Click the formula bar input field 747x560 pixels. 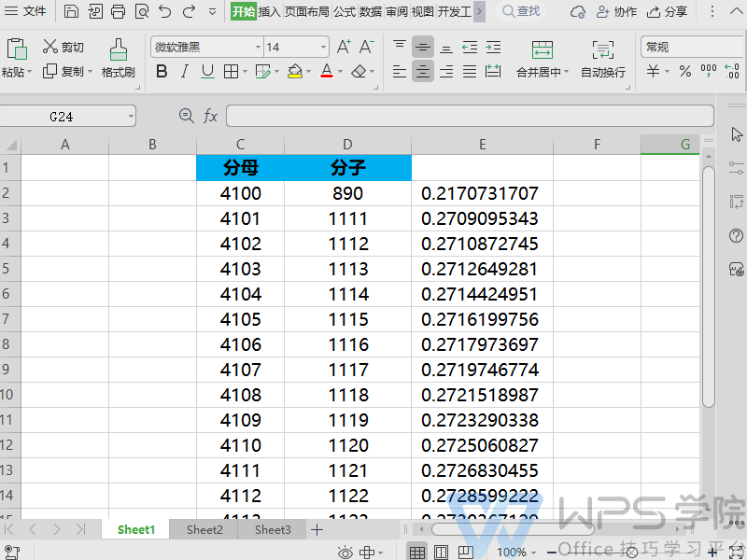click(x=470, y=116)
